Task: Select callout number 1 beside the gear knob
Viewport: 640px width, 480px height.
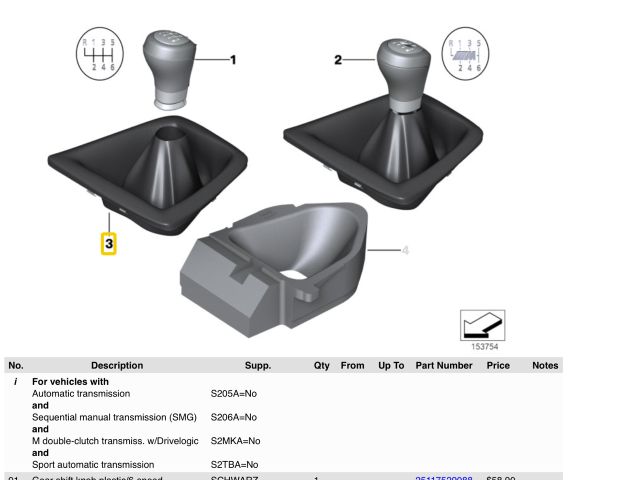Action: coord(233,60)
